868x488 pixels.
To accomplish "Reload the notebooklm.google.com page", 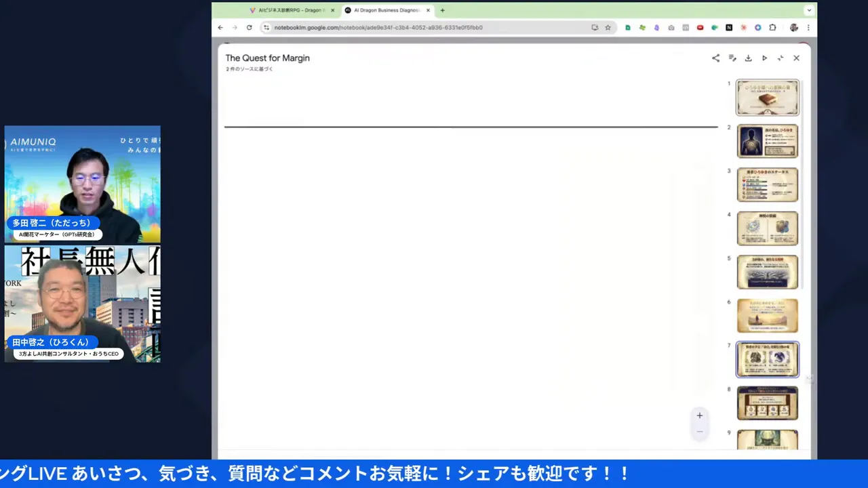I will tap(249, 27).
